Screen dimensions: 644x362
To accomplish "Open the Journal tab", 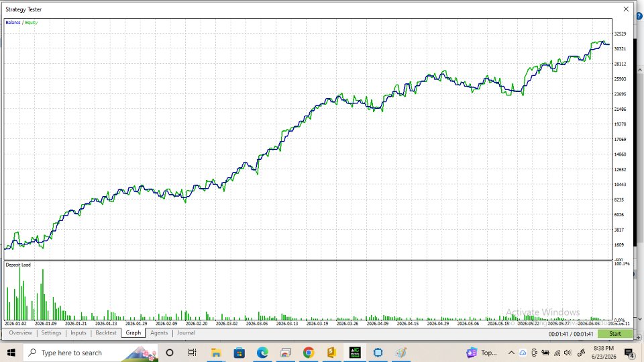I will pos(186,333).
